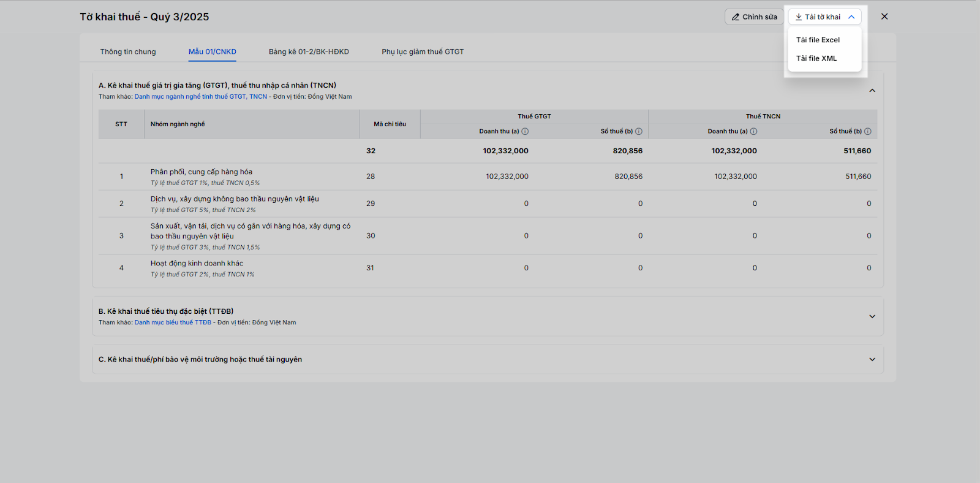Open Danh mục ngành nghề tính thuế link

pos(200,97)
